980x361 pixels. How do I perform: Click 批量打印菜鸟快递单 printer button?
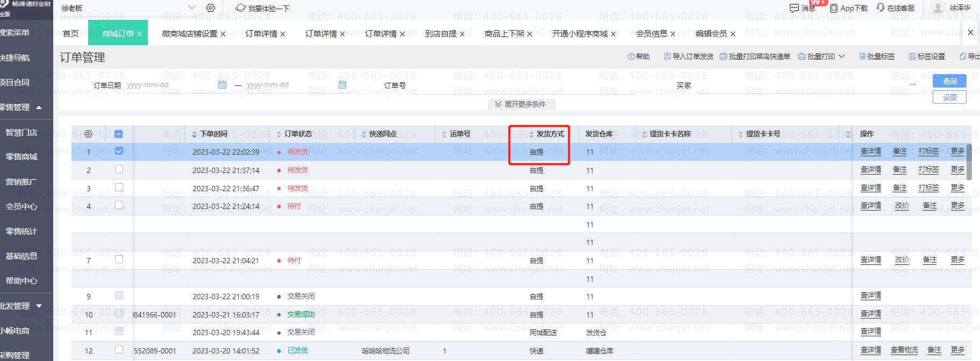tap(755, 56)
